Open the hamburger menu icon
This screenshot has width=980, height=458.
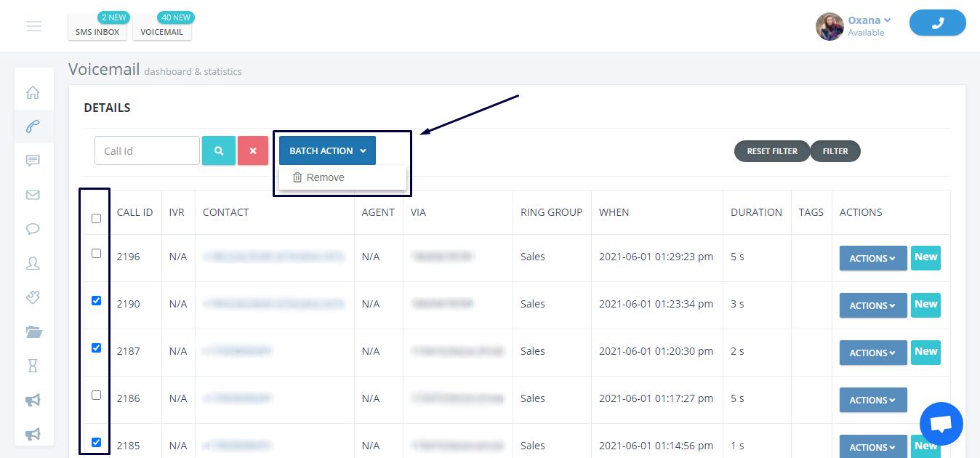[34, 27]
